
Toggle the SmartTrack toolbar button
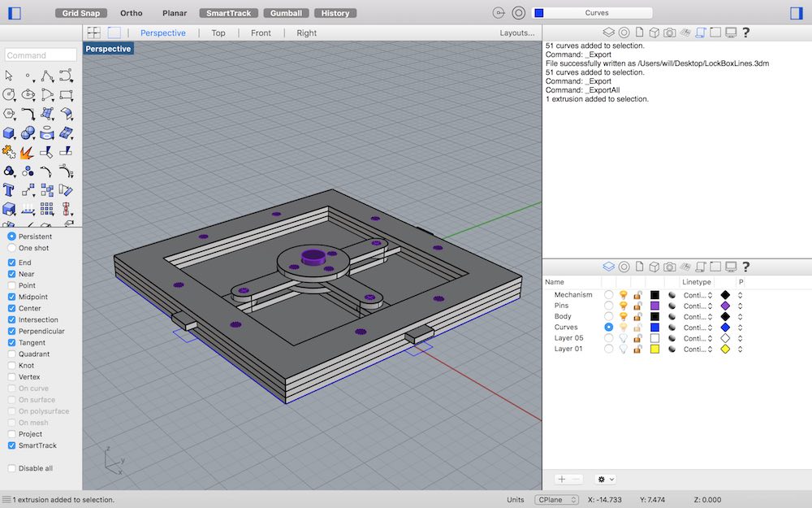pos(228,13)
